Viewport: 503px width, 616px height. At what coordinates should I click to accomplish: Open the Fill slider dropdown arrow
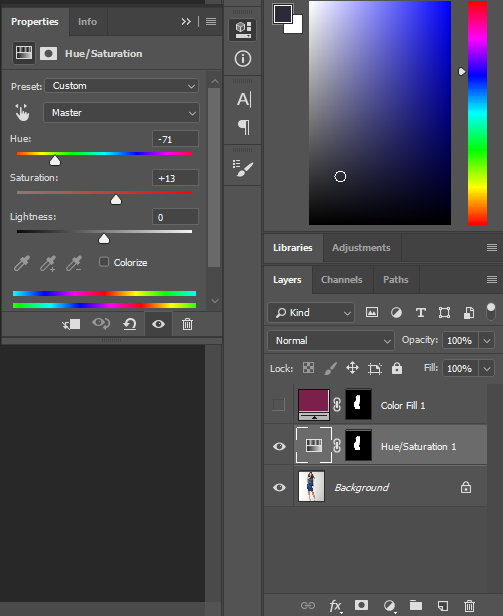(x=487, y=368)
